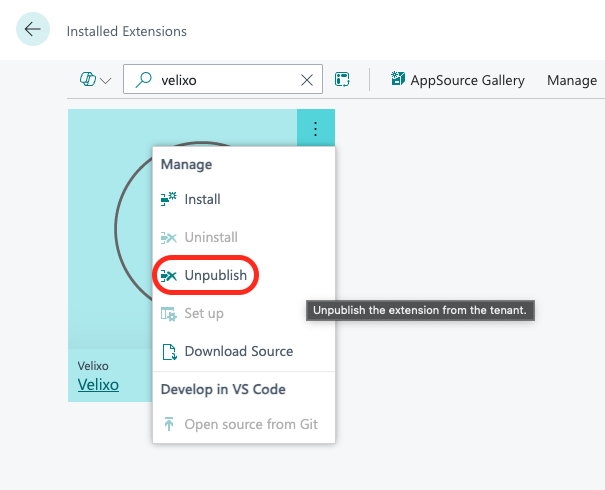Open the Manage menu in the toolbar

point(571,80)
